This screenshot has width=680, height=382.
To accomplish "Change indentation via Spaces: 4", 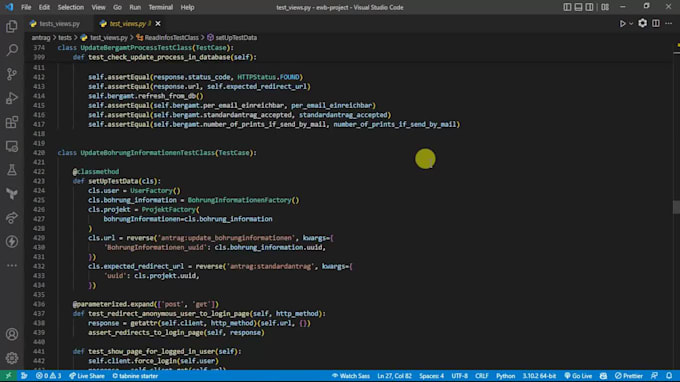I will [432, 376].
